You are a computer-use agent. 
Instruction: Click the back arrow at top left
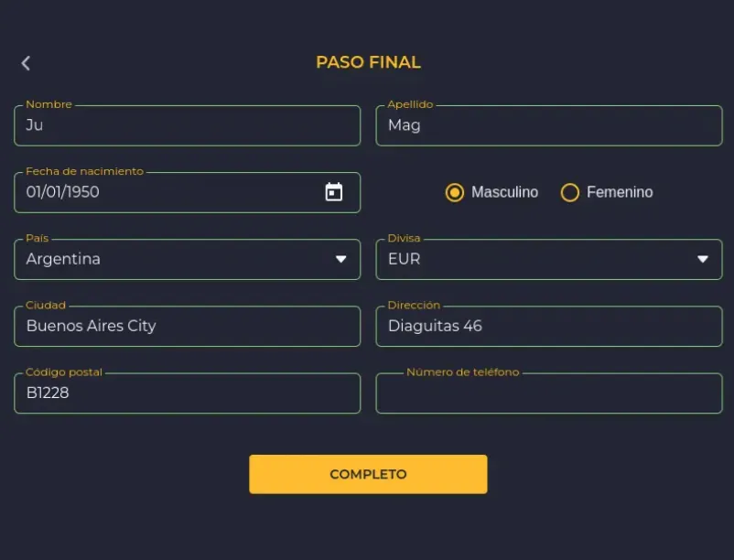point(25,62)
